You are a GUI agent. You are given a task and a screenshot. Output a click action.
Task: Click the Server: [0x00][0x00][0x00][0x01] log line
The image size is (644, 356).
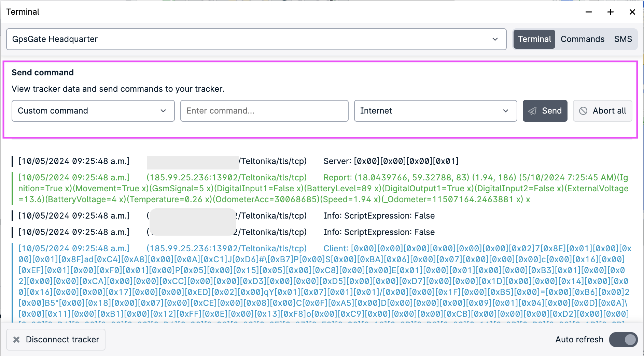coord(391,161)
